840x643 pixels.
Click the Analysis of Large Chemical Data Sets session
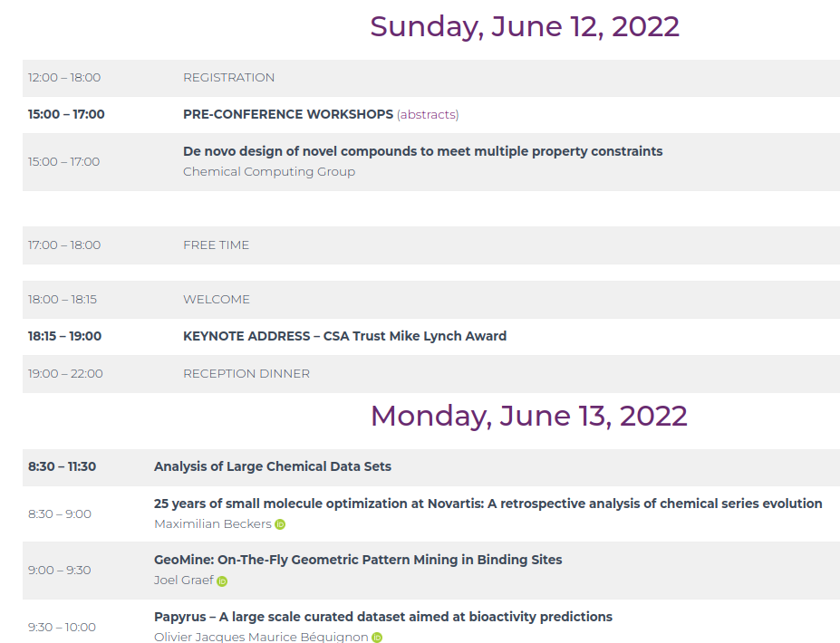click(x=273, y=466)
